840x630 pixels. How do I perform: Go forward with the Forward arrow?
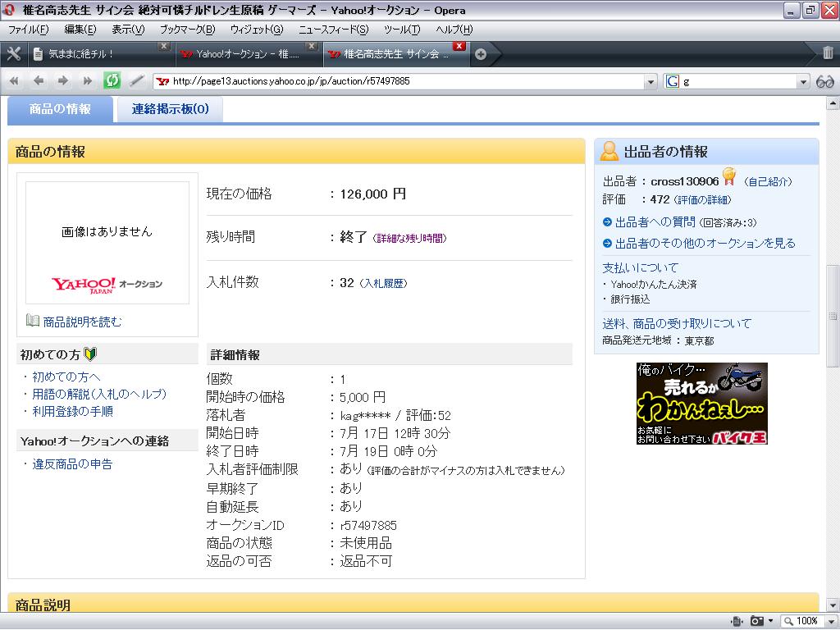(62, 81)
